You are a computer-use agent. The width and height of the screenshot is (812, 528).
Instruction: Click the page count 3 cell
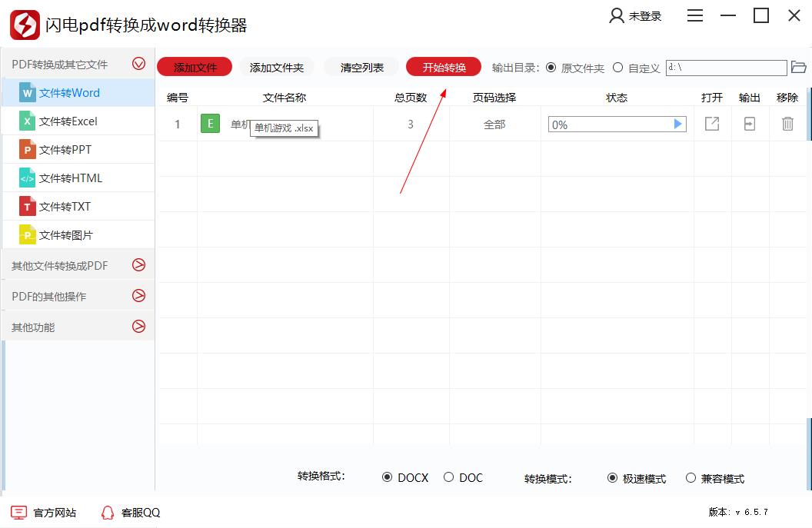tap(411, 125)
